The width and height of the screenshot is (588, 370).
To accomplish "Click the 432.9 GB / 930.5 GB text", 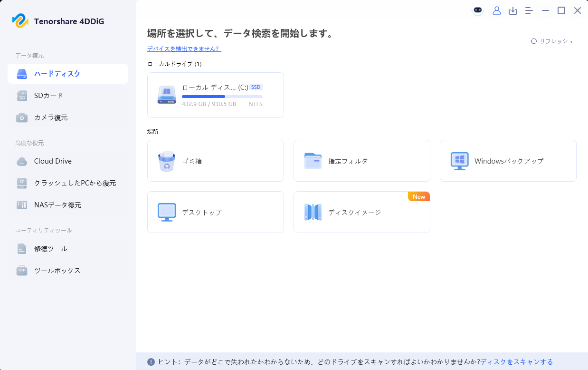I will [x=209, y=104].
